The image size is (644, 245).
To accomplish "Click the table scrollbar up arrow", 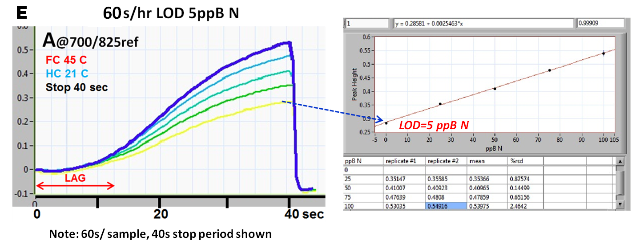I will click(x=621, y=161).
